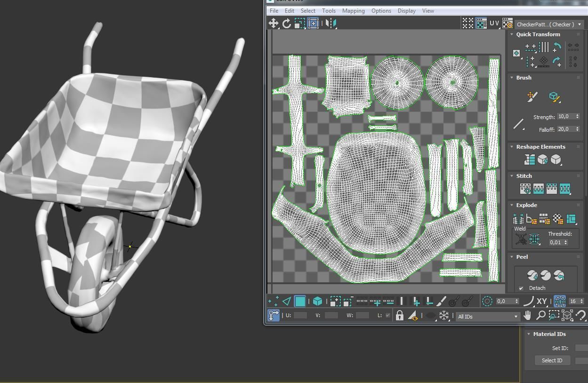Select the Pan View hand tool

[x=528, y=315]
